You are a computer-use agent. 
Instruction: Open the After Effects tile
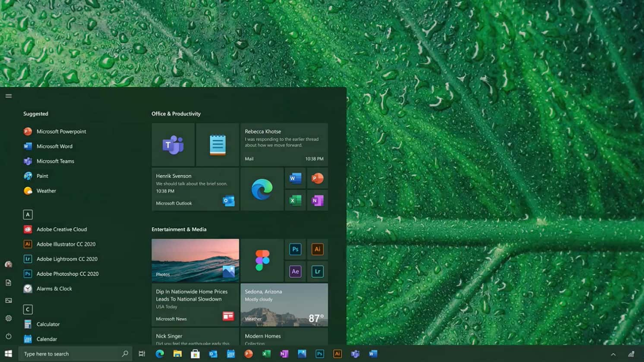coord(295,271)
